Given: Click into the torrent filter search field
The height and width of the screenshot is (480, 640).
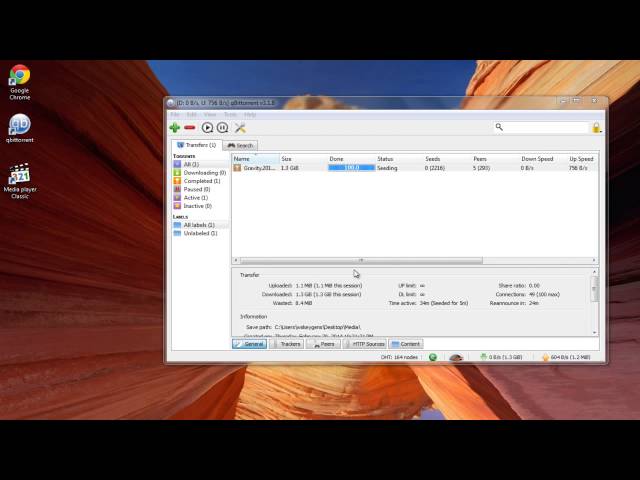Looking at the screenshot, I should coord(546,127).
